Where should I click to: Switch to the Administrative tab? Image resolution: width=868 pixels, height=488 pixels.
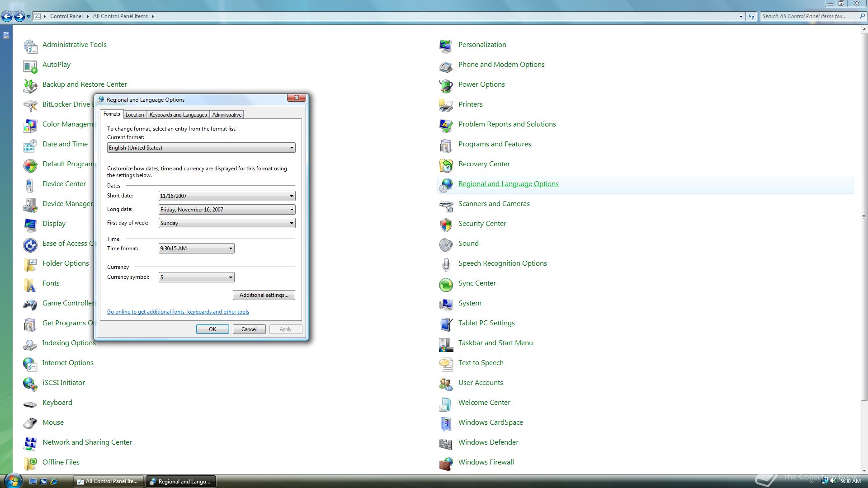pos(227,115)
